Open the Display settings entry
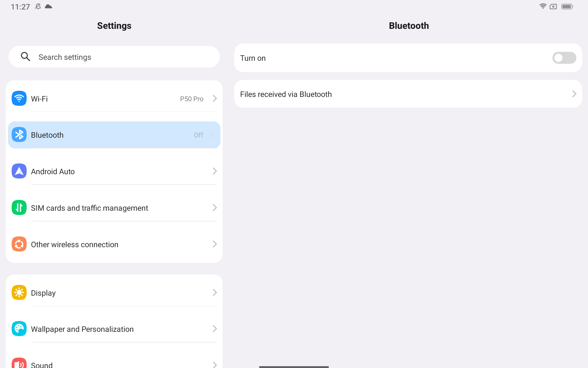Image resolution: width=588 pixels, height=368 pixels. click(114, 293)
